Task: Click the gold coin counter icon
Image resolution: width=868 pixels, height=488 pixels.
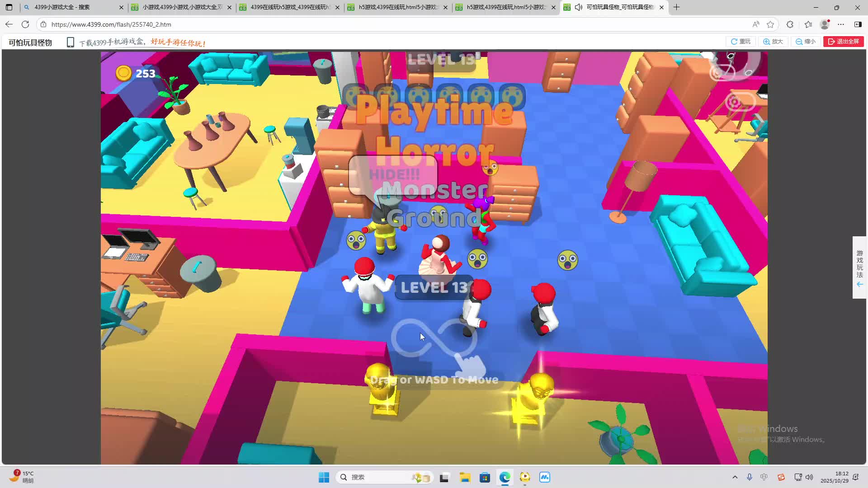Action: (x=123, y=73)
